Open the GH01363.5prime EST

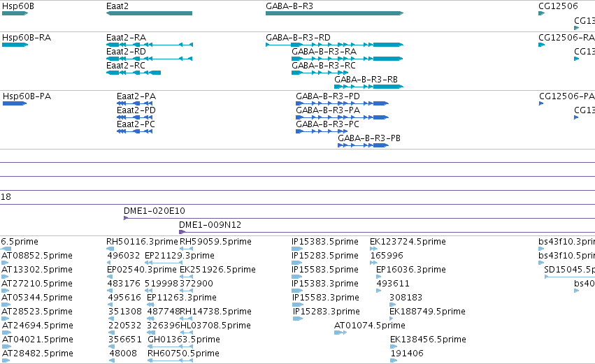tap(184, 340)
